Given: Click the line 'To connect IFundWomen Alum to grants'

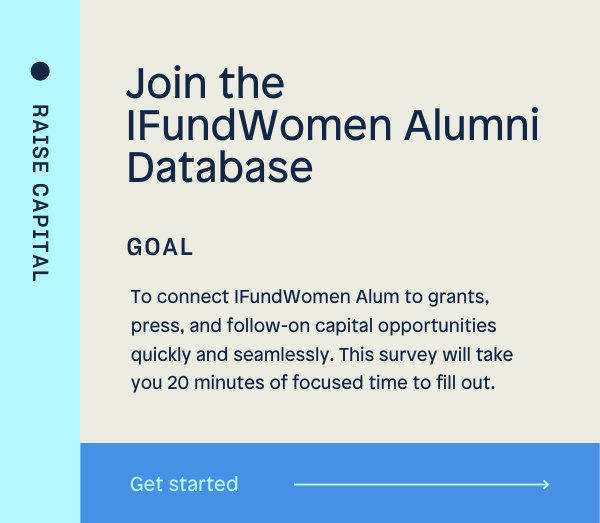Looking at the screenshot, I should [310, 297].
